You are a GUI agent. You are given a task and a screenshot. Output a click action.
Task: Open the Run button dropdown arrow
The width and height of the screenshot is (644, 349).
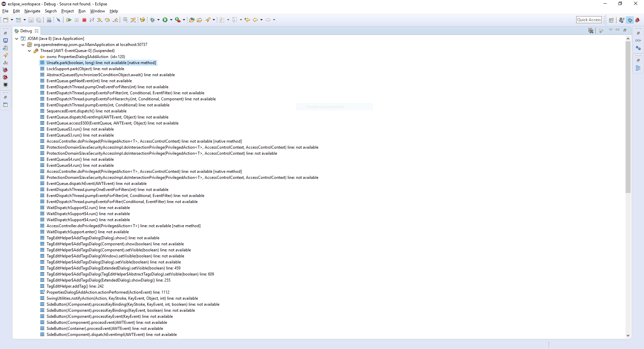171,20
